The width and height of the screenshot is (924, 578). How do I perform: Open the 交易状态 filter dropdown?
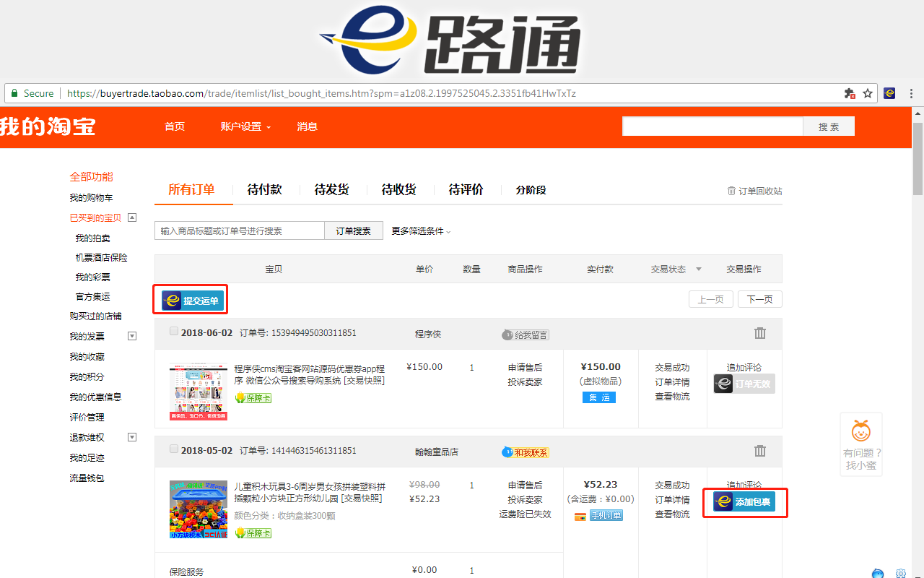click(676, 269)
